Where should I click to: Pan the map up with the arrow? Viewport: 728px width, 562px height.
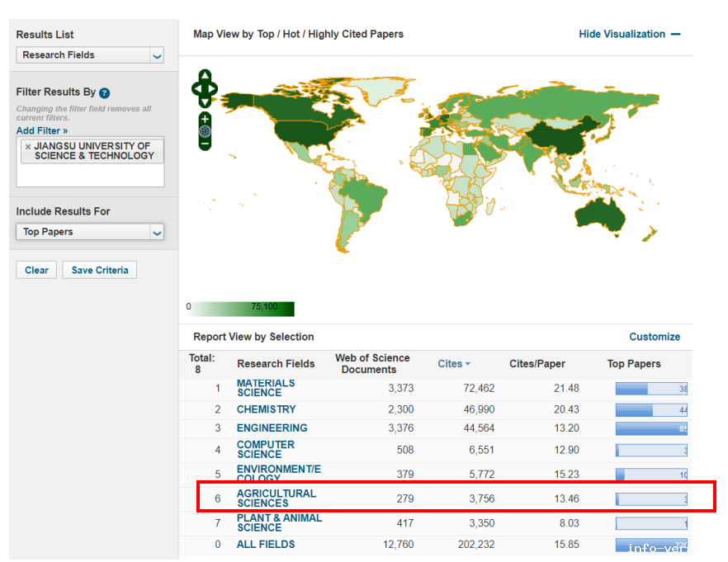(205, 74)
